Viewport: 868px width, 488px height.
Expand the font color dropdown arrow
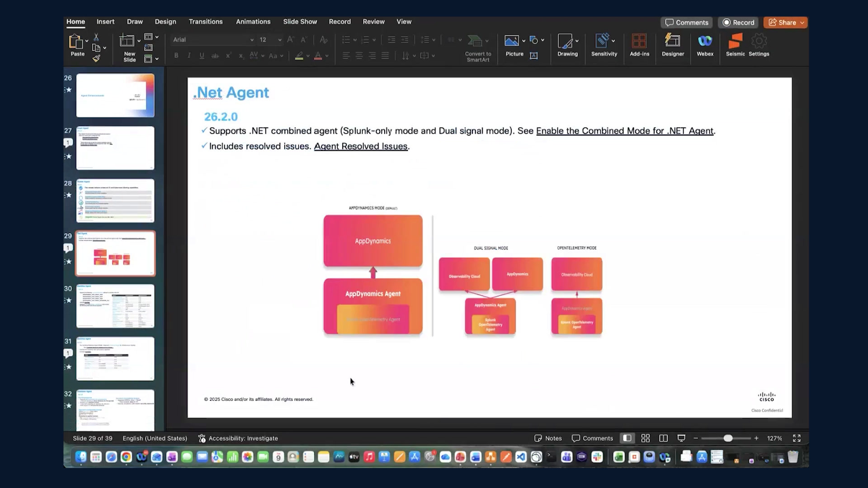(x=327, y=56)
